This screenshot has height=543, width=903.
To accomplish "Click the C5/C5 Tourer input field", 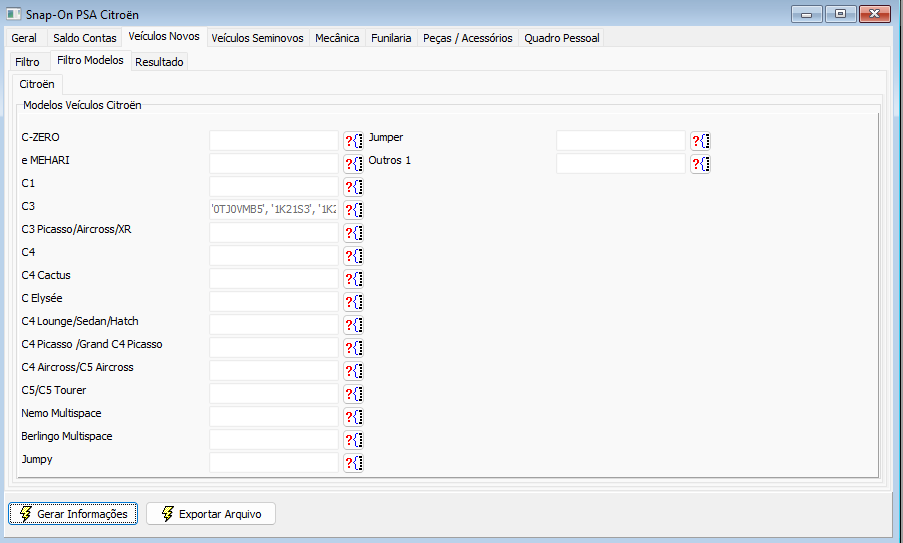I will (274, 394).
